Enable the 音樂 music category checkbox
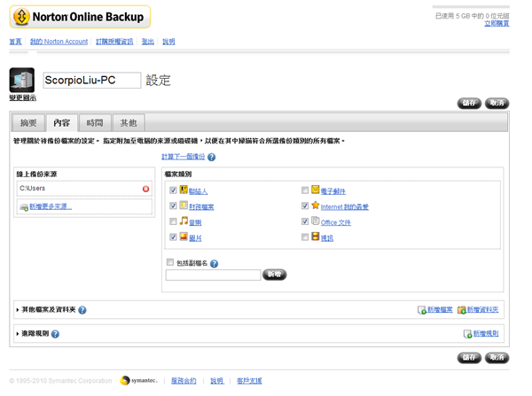 [173, 221]
